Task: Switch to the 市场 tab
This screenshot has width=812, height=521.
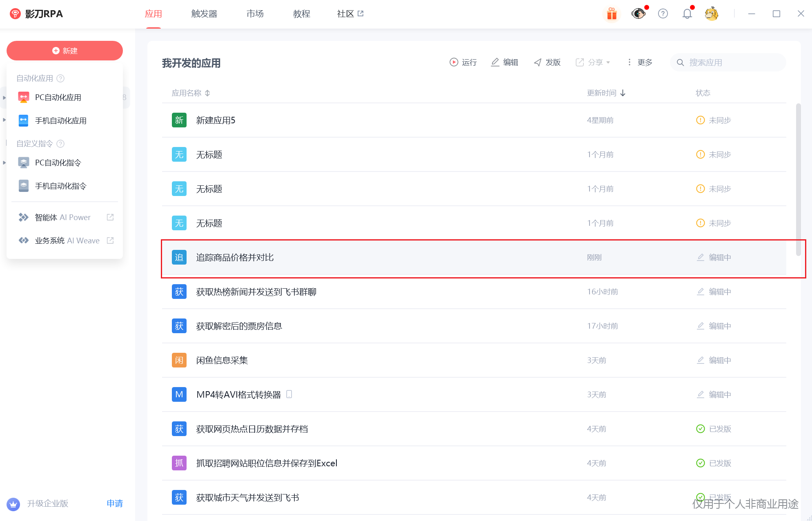Action: click(255, 14)
